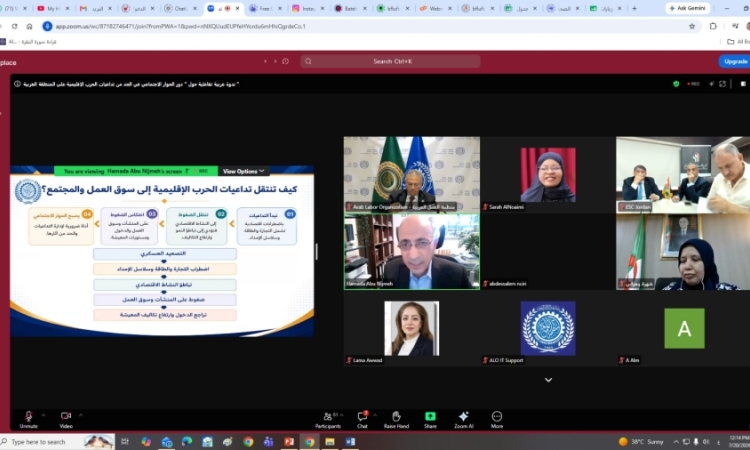Click the Zoom search field

[390, 61]
